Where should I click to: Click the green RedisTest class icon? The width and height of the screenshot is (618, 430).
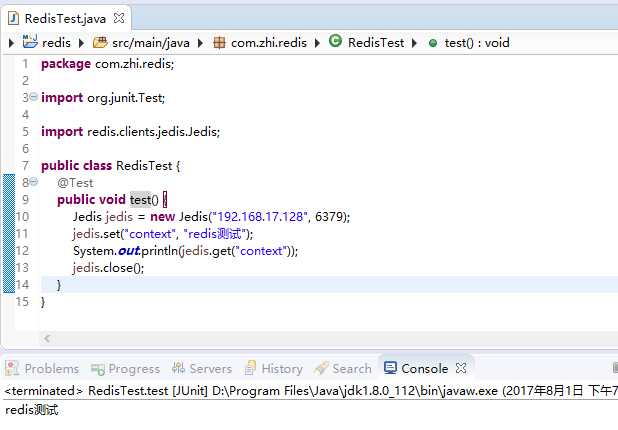point(335,41)
